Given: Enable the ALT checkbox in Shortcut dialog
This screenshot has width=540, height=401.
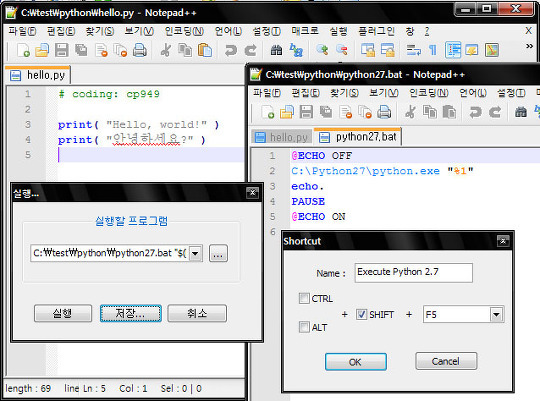Looking at the screenshot, I should (x=304, y=327).
